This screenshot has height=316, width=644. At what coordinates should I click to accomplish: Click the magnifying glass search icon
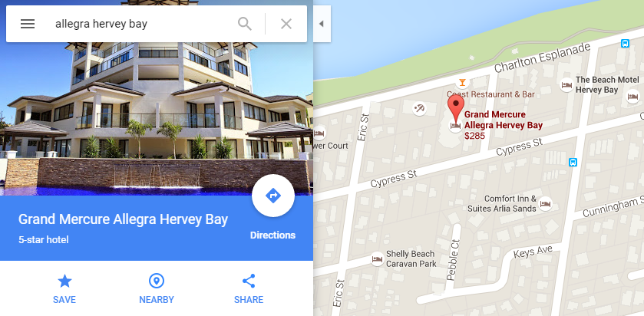click(x=245, y=24)
